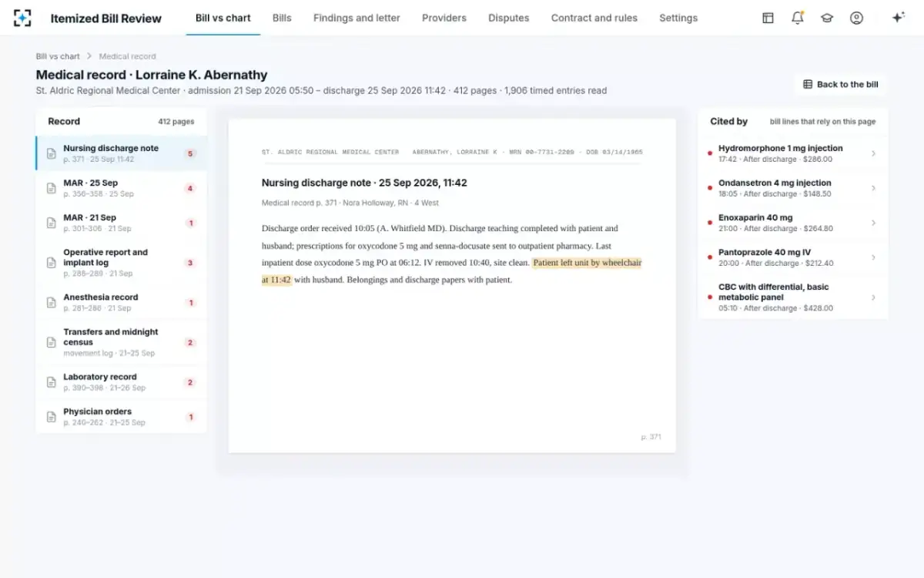Viewport: 924px width, 578px height.
Task: Expand the Ondansetron 4 mg injection chevron
Action: click(x=873, y=188)
